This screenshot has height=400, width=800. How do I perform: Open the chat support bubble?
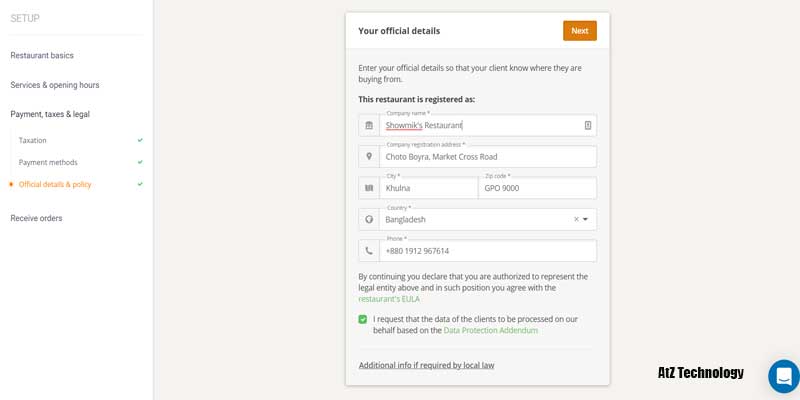pos(783,376)
